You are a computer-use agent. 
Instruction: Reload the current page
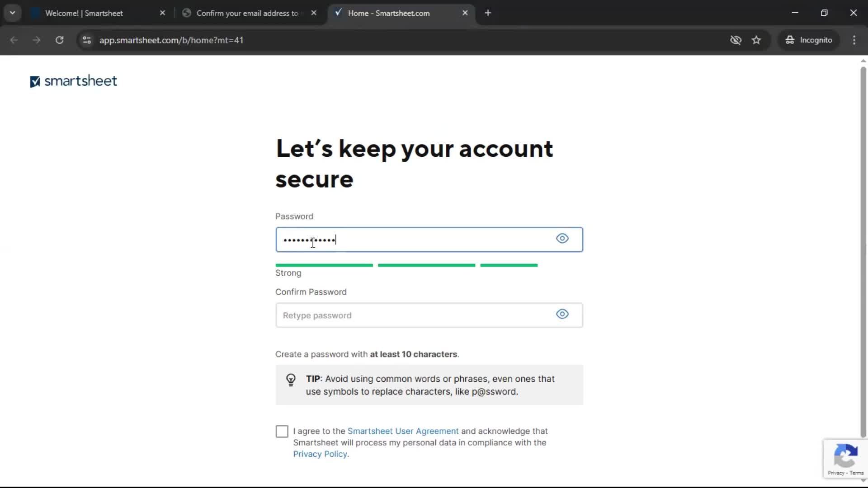[x=59, y=40]
